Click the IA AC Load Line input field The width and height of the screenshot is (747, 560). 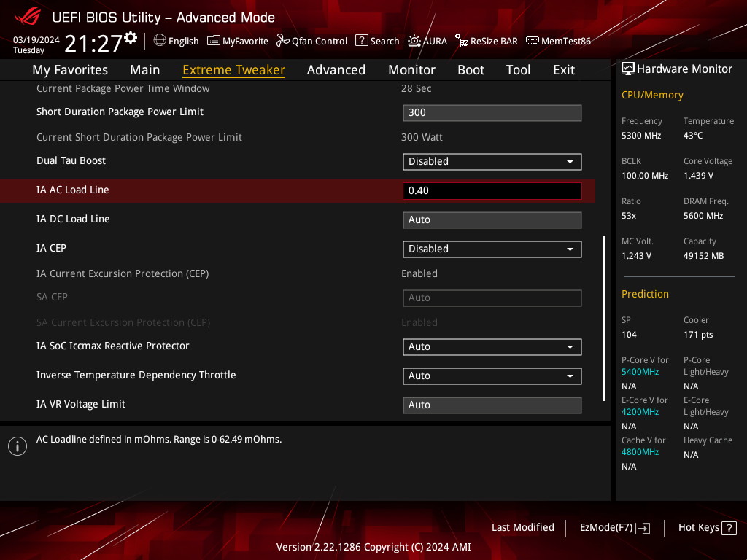tap(492, 190)
